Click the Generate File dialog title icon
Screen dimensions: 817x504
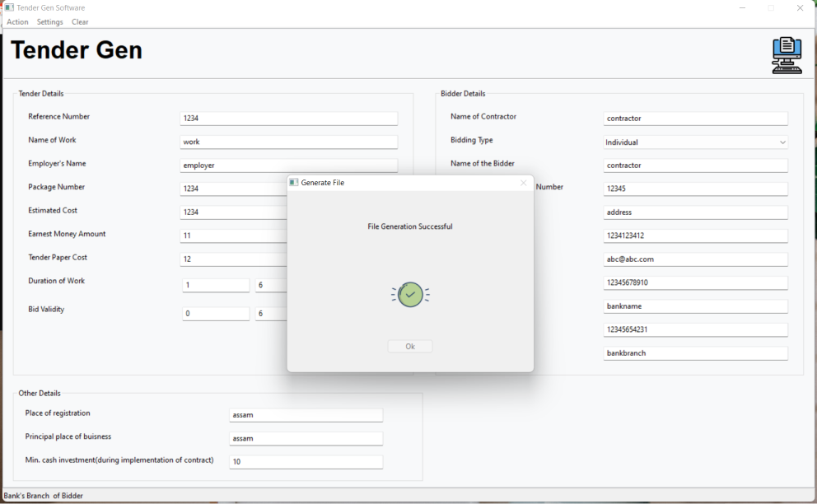pos(294,183)
